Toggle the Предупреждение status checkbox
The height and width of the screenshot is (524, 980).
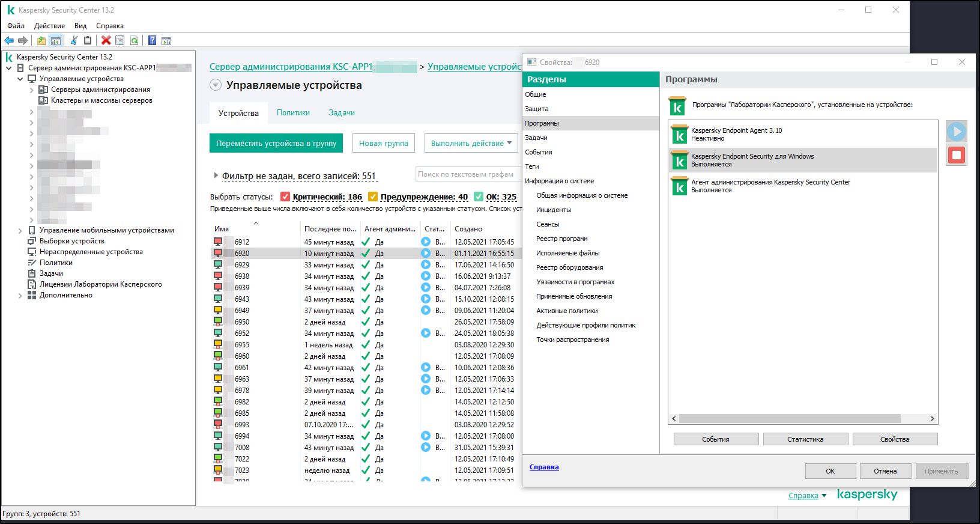click(373, 196)
